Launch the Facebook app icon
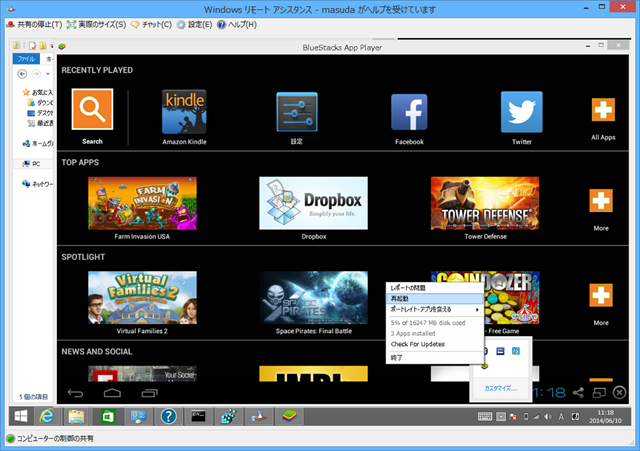This screenshot has width=640, height=451. coord(409,112)
